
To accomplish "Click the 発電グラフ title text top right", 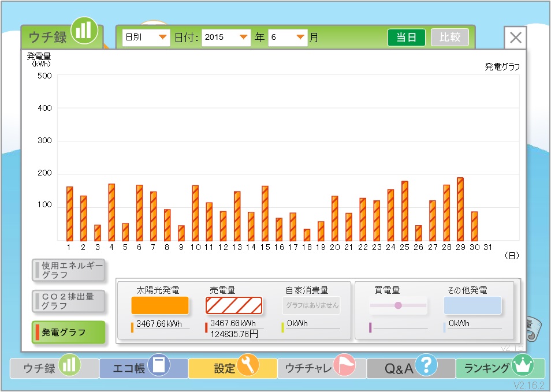I will [x=502, y=67].
